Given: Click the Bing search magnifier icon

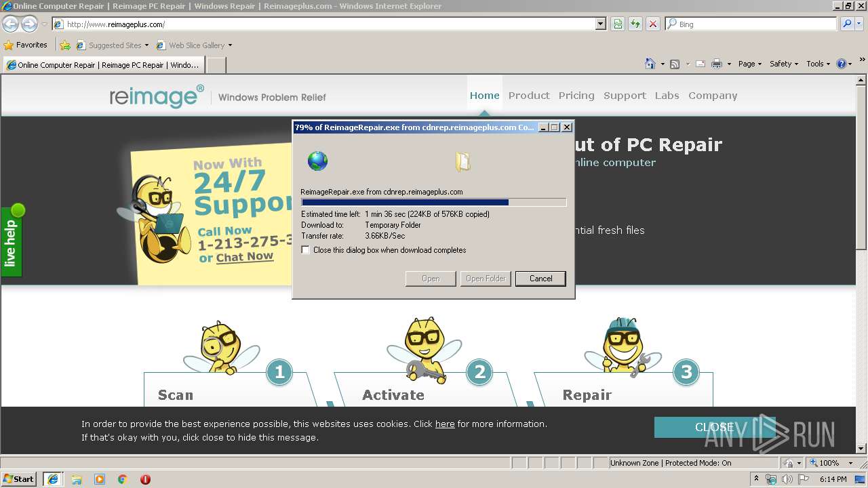Looking at the screenshot, I should click(846, 24).
